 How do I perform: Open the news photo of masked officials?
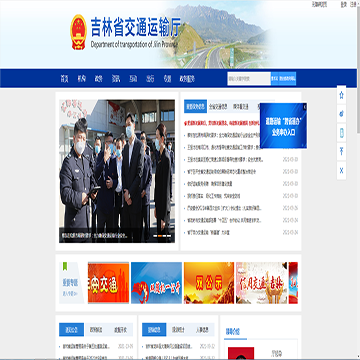[117, 171]
